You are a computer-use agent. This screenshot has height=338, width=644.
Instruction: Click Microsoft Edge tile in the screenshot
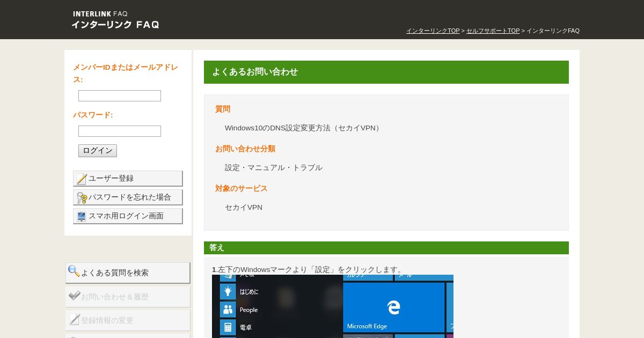tap(393, 308)
